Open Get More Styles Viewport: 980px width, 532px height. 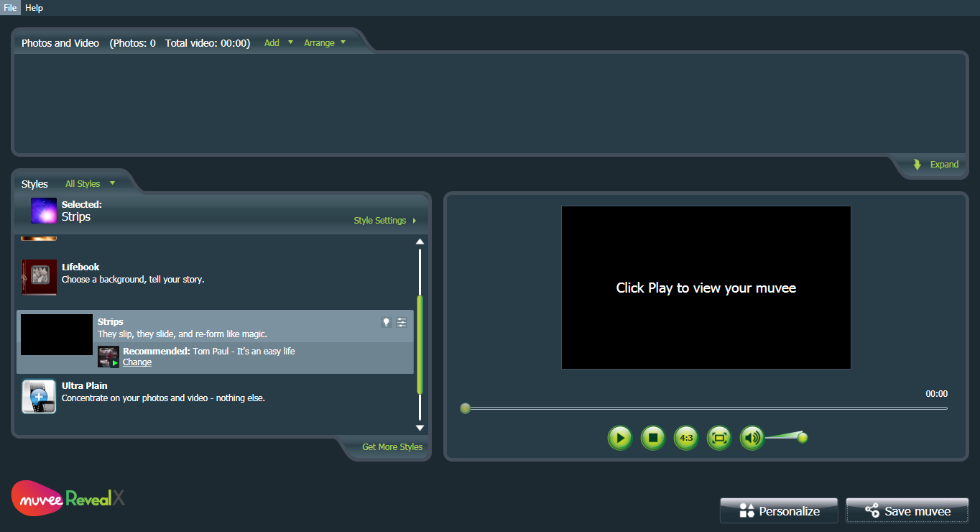[392, 446]
